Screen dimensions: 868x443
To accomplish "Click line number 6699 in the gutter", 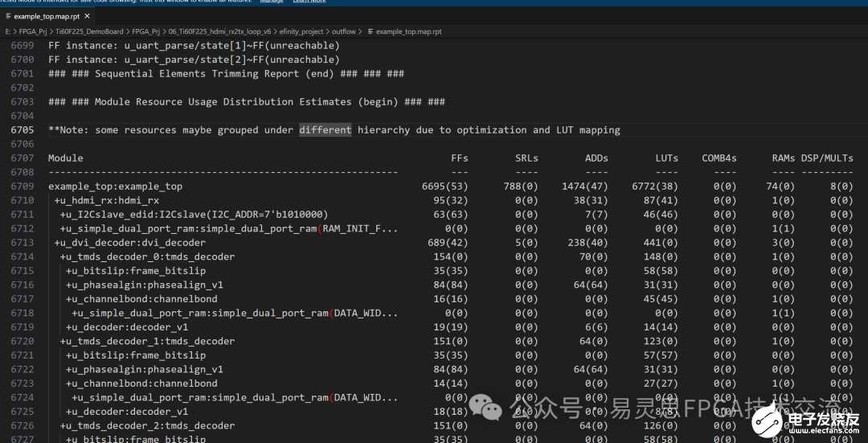I will [23, 45].
